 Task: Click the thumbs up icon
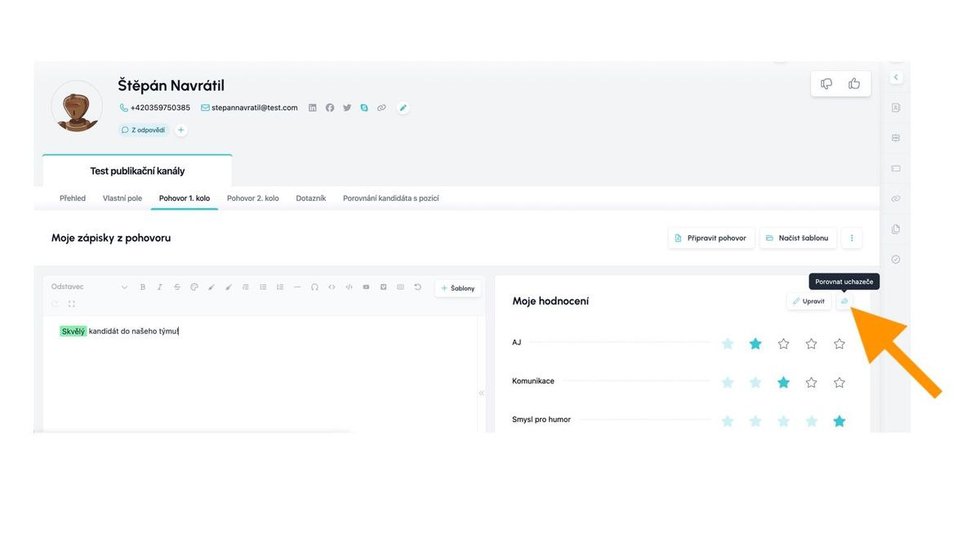854,83
